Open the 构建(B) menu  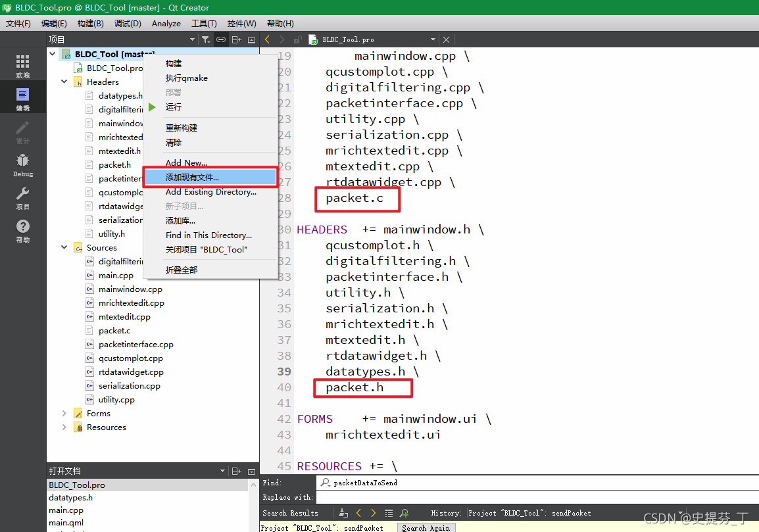pyautogui.click(x=91, y=23)
